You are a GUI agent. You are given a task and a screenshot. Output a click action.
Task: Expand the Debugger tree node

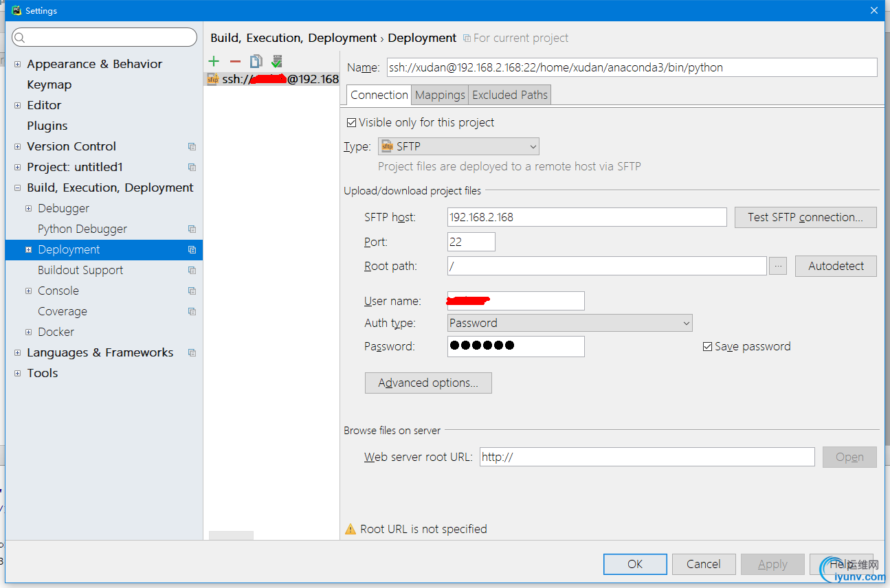click(28, 208)
